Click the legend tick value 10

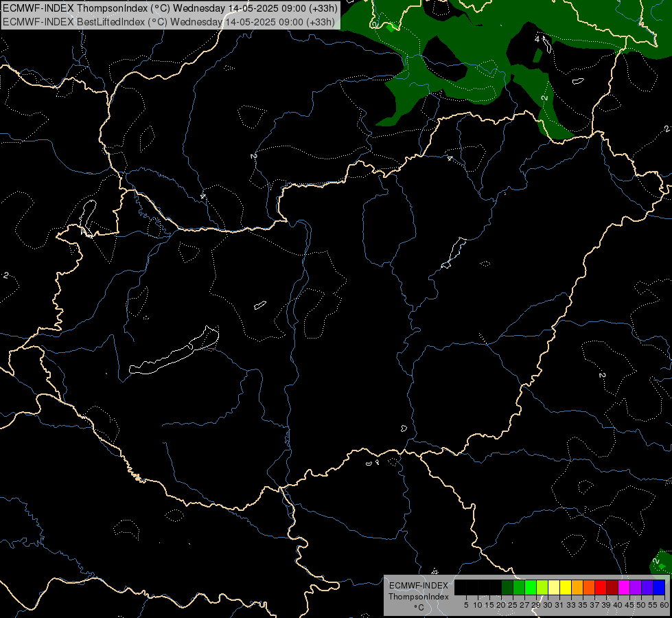(x=478, y=605)
